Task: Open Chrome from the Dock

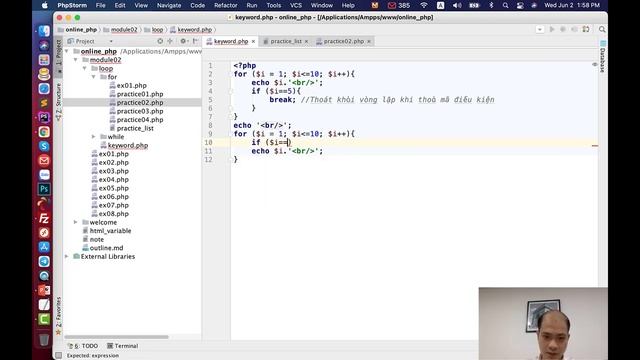Action: [44, 132]
